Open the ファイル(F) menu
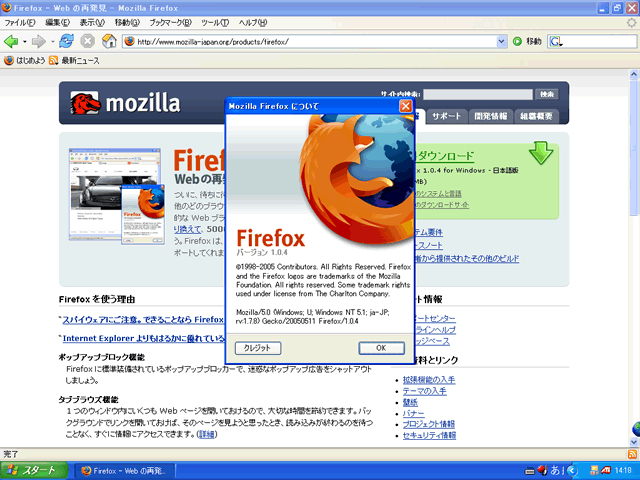Image resolution: width=640 pixels, height=480 pixels. point(20,23)
